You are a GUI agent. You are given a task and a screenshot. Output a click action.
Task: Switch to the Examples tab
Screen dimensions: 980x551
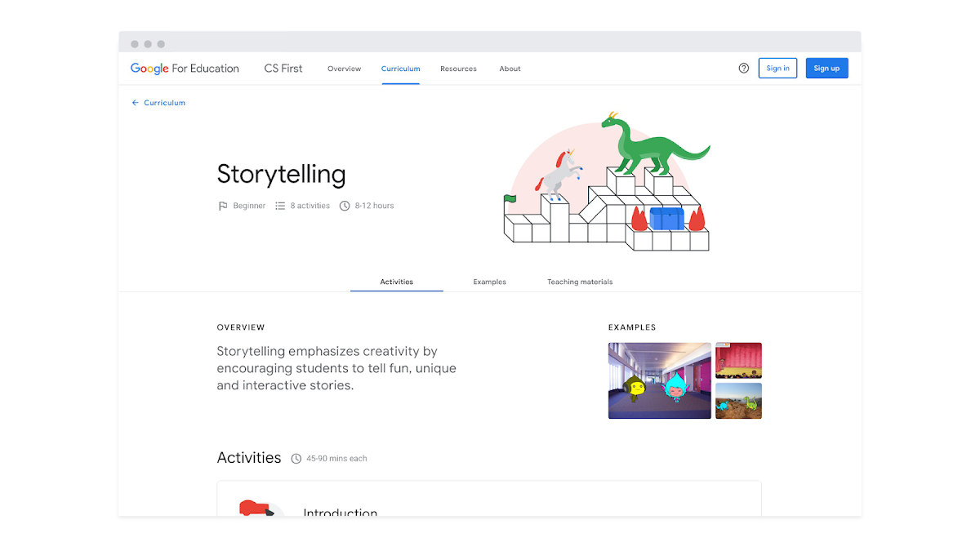(x=490, y=282)
